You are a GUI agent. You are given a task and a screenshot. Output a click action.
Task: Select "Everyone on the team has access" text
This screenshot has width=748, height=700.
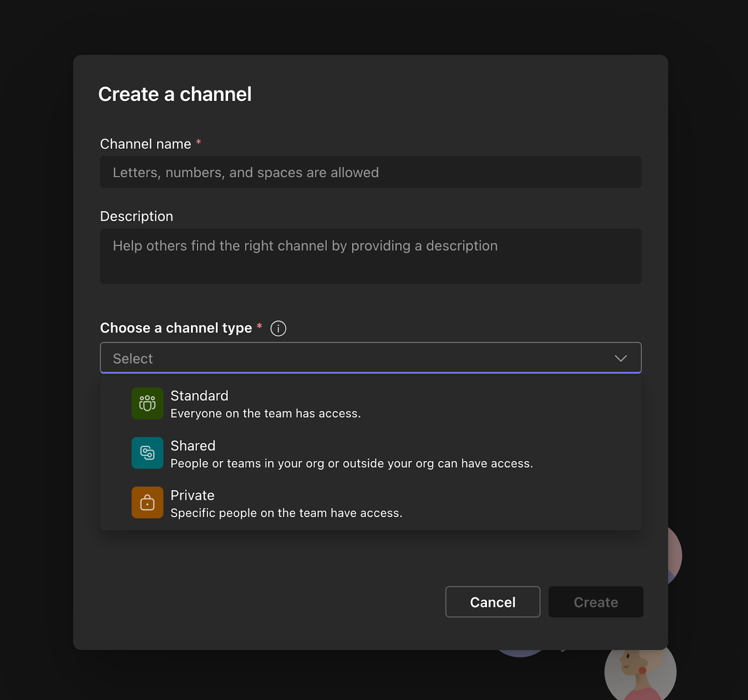266,413
